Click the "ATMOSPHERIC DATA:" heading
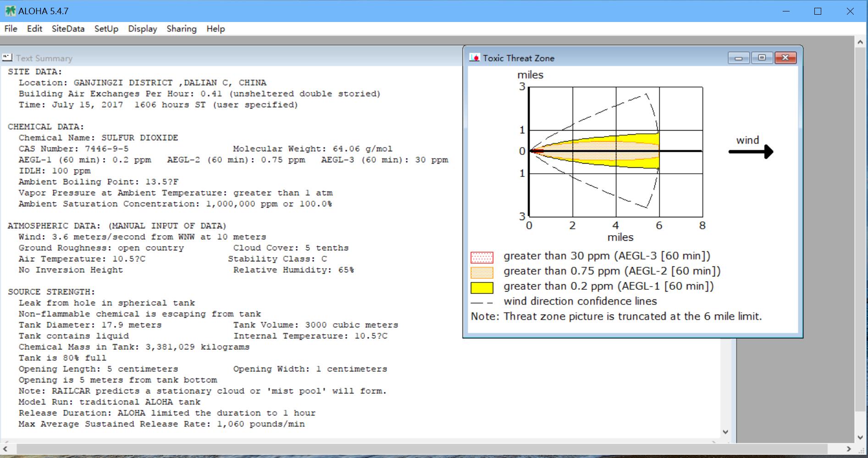The width and height of the screenshot is (868, 458). pos(117,226)
